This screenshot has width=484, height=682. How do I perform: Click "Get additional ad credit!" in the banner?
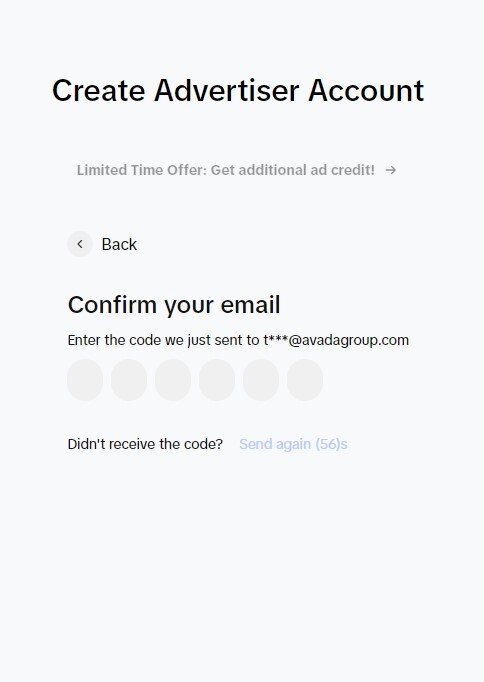click(293, 170)
